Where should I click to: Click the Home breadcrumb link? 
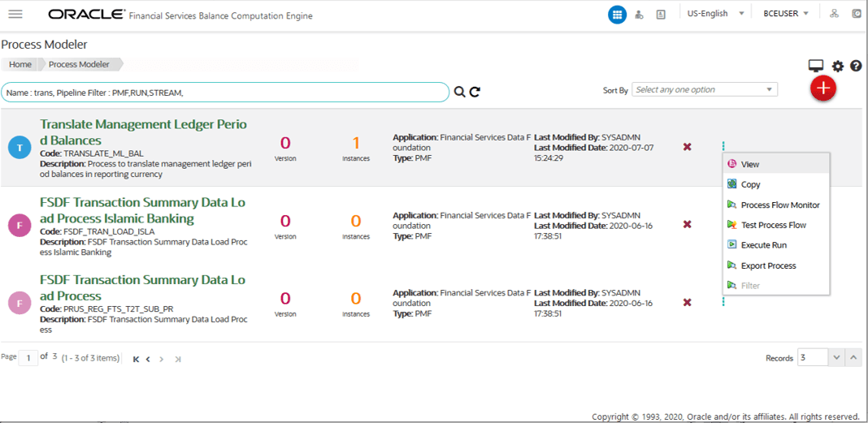20,64
